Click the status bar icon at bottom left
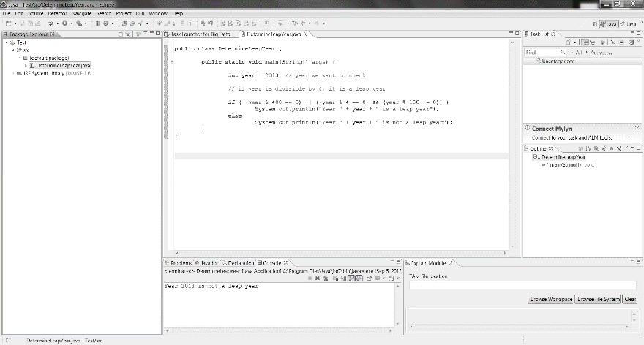The image size is (644, 345). [x=8, y=340]
